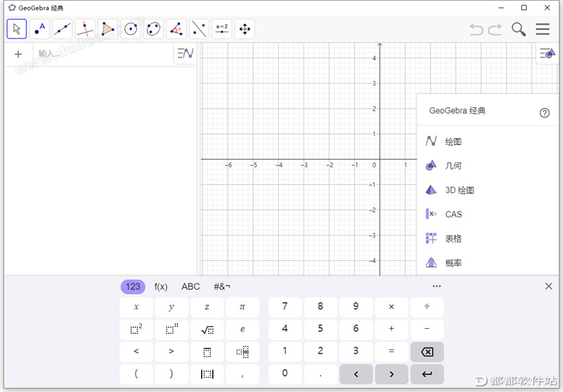Switch keyboard to f(x) tab
563x392 pixels.
[161, 287]
